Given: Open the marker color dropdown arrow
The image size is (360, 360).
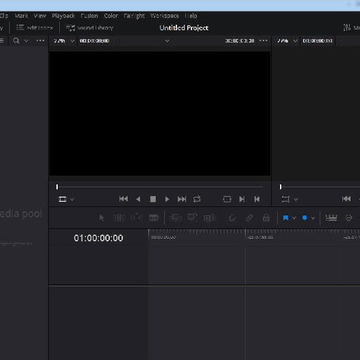Looking at the screenshot, I should coord(313,218).
